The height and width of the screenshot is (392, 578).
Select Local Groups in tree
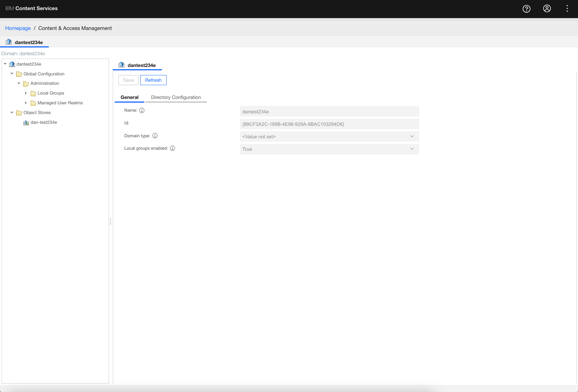click(51, 93)
